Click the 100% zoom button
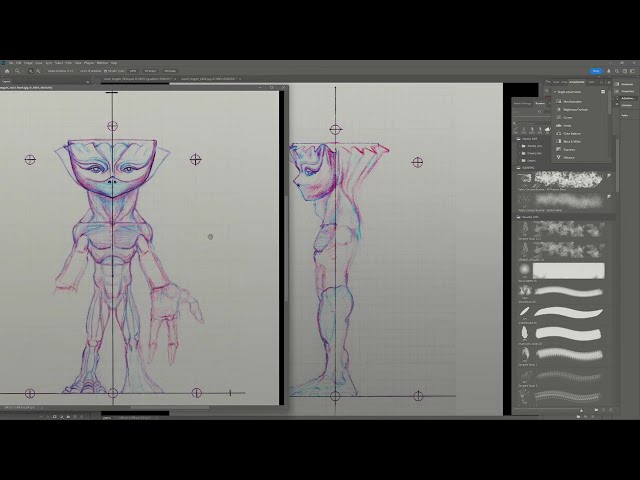The image size is (640, 480). tap(133, 71)
